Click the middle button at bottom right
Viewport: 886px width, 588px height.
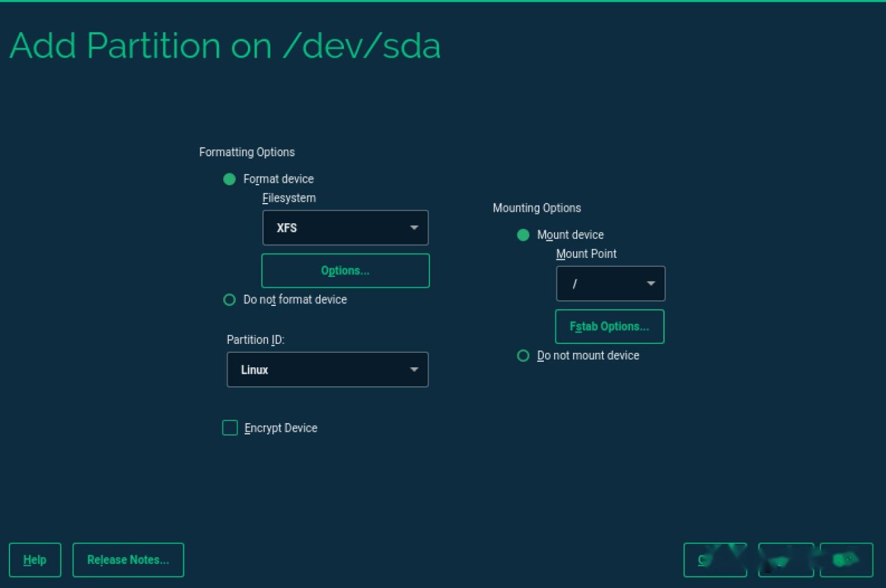(785, 560)
